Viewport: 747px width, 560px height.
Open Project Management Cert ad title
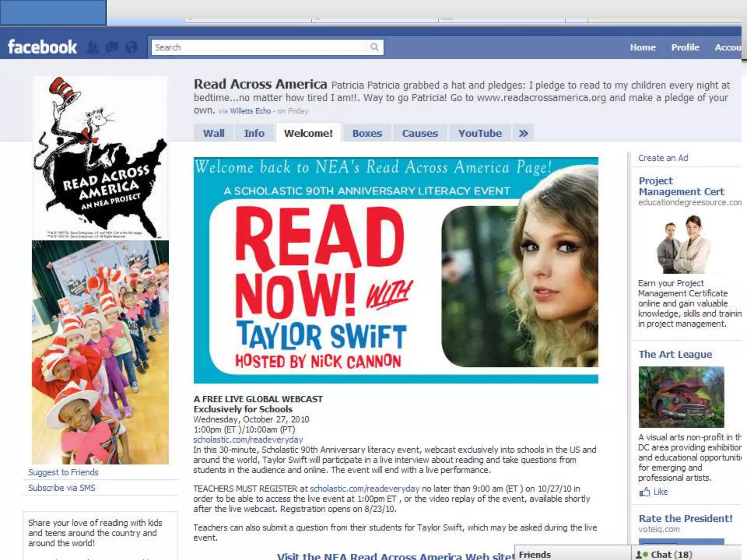[681, 186]
